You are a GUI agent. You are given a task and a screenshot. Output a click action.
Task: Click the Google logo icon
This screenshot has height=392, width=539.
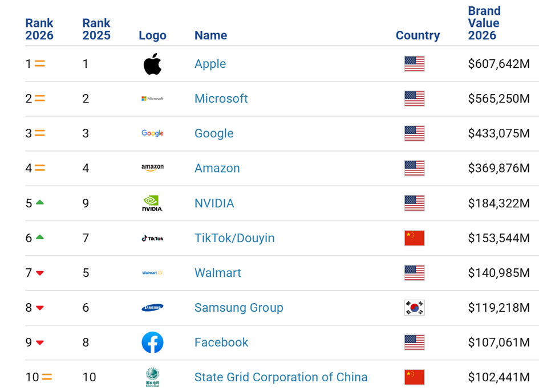click(x=152, y=133)
